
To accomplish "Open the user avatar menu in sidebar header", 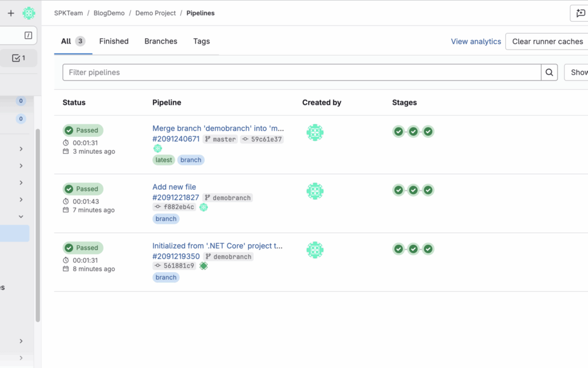I will (29, 13).
